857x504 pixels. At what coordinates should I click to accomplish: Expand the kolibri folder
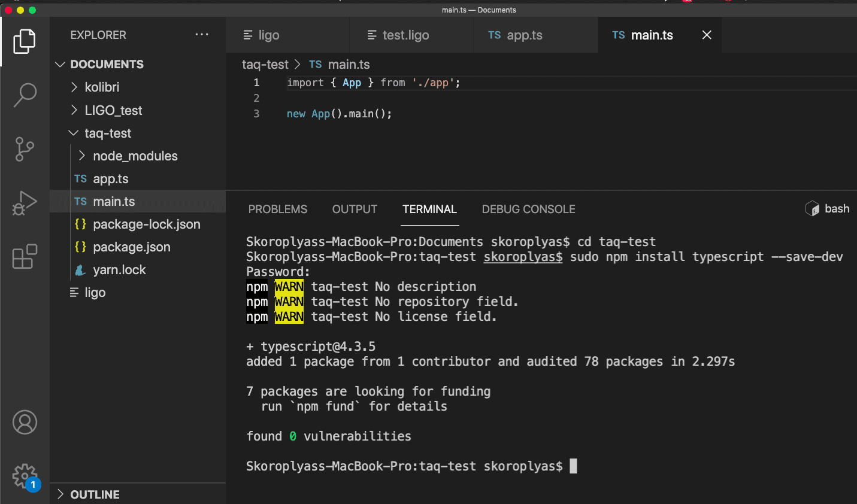click(102, 87)
